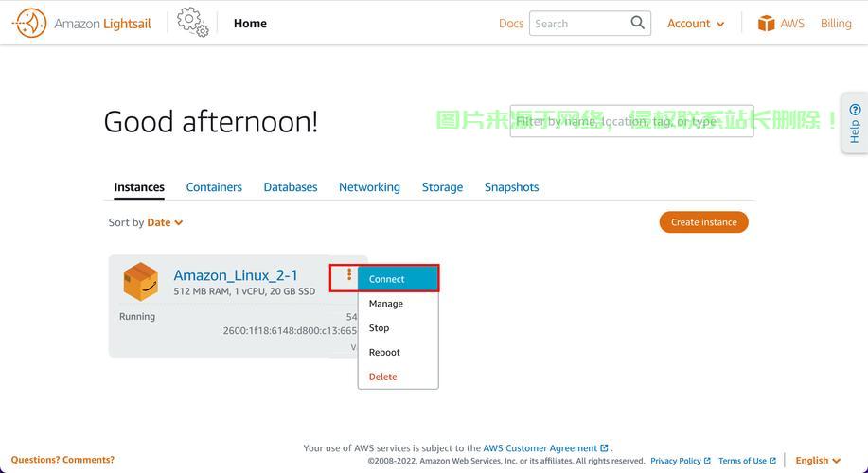Expand the Account dropdown
Viewport: 868px width, 473px height.
click(x=696, y=24)
